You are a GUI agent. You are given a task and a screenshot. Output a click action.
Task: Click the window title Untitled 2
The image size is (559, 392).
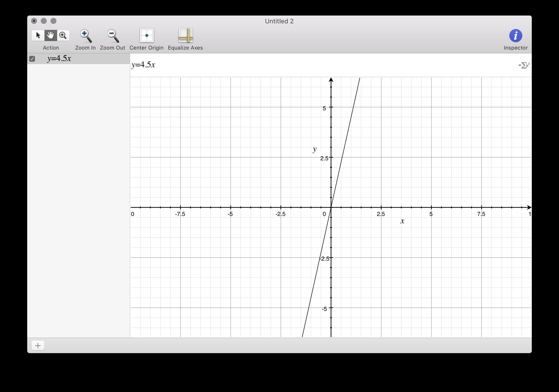click(x=279, y=21)
